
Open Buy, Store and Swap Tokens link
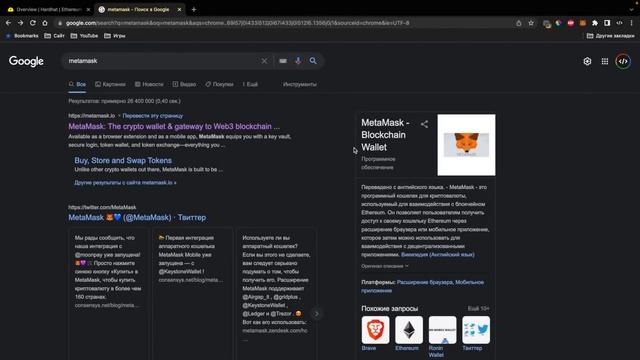click(x=123, y=160)
